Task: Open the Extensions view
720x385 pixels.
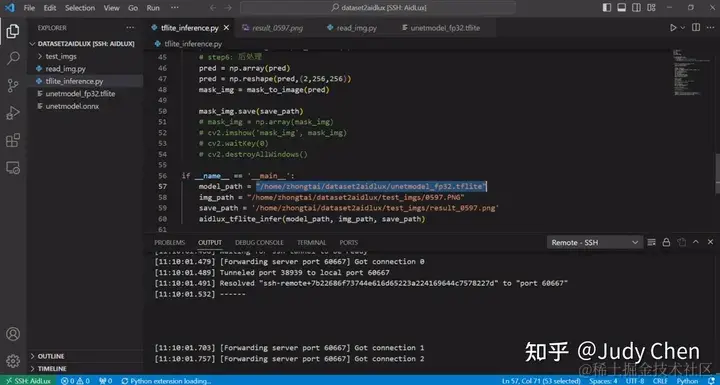Action: click(x=13, y=140)
